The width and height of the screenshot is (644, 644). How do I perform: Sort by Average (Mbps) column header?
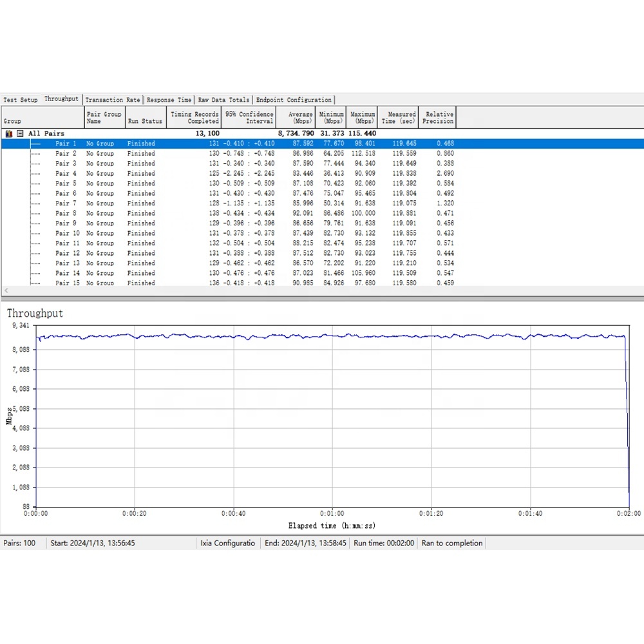tap(296, 117)
